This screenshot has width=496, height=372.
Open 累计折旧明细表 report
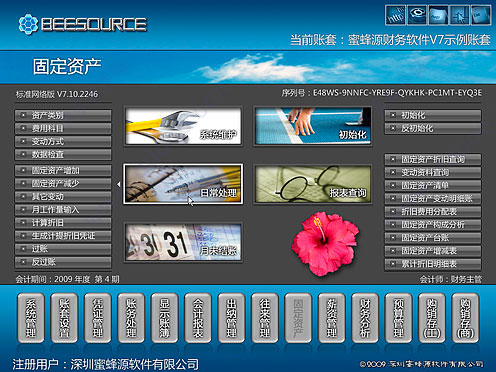433,264
